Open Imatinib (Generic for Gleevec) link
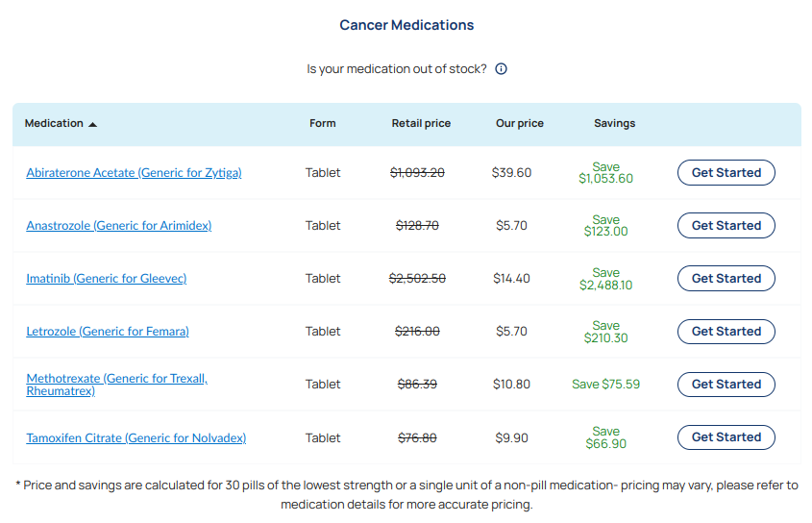This screenshot has height=523, width=812. [x=106, y=279]
